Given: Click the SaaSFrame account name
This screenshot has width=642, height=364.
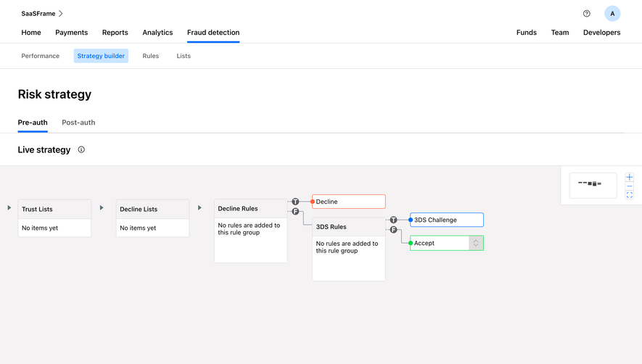Looking at the screenshot, I should (38, 14).
